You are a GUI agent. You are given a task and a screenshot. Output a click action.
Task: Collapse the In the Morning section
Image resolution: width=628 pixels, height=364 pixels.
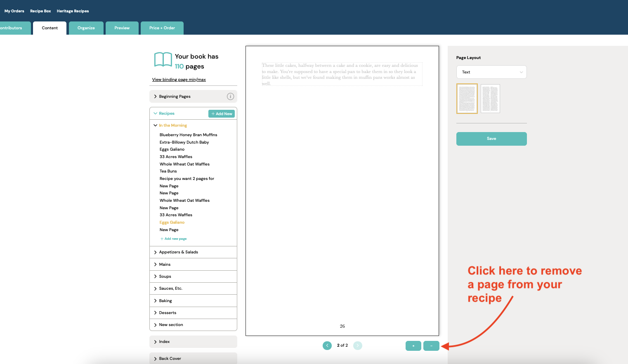pos(156,125)
